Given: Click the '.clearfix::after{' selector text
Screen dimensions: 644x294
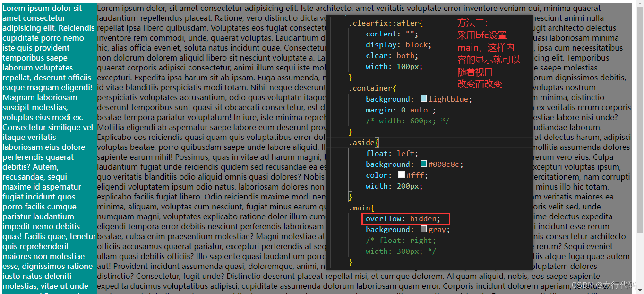Looking at the screenshot, I should coord(386,23).
